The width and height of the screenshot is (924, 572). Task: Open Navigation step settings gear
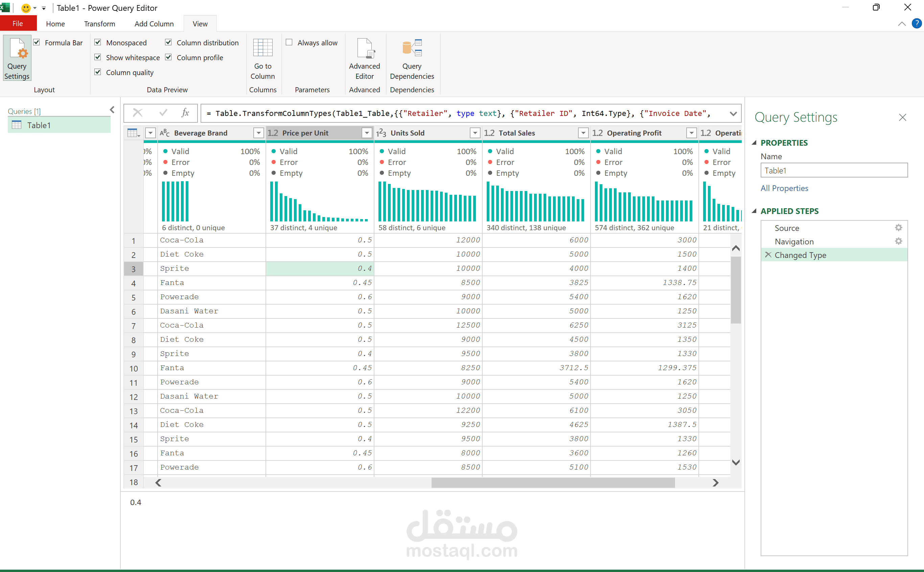pos(898,241)
